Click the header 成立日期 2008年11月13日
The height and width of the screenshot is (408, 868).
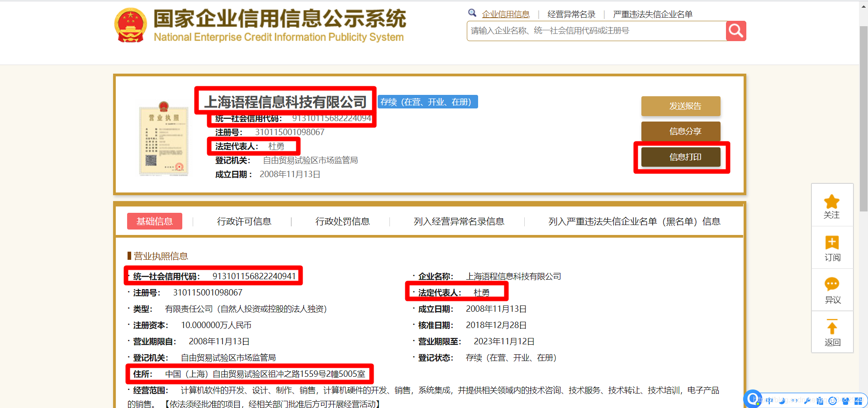point(290,174)
